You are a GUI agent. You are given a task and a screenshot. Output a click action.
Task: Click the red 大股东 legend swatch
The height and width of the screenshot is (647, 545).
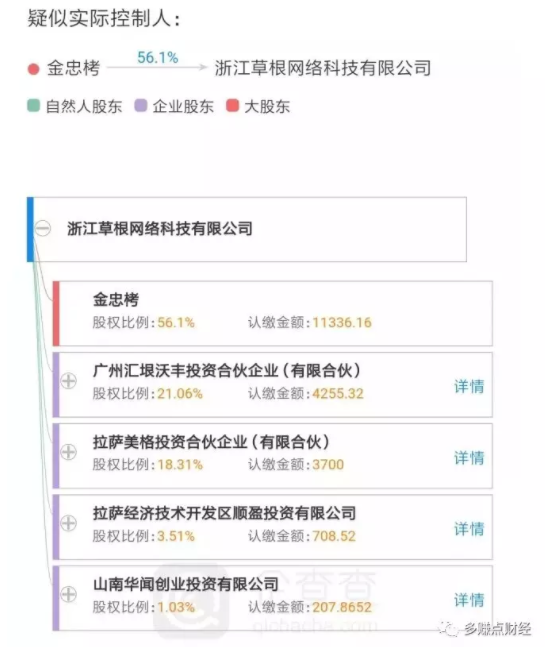[x=233, y=106]
